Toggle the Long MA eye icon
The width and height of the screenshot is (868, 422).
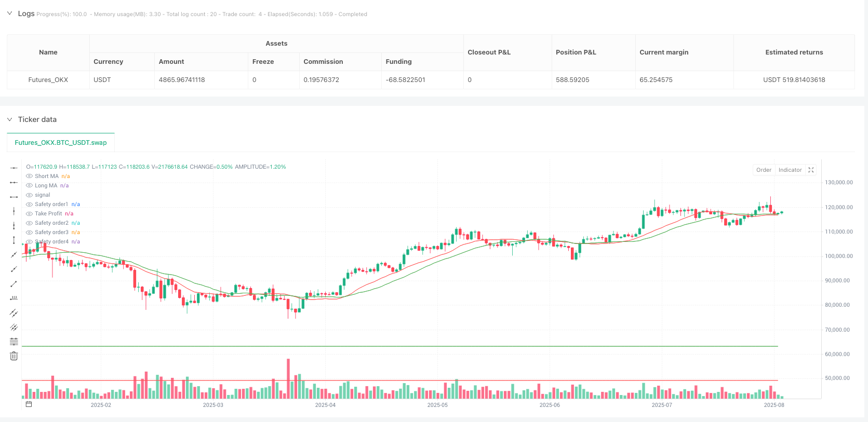(30, 186)
